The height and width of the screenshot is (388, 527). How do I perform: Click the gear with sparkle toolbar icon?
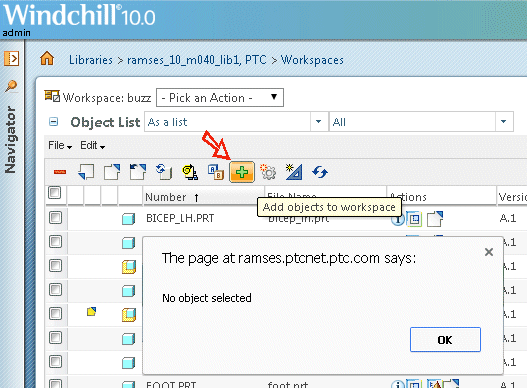(x=268, y=172)
